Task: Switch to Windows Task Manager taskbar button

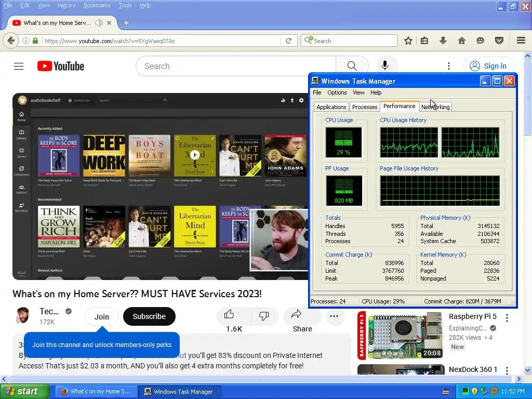Action: pyautogui.click(x=180, y=392)
